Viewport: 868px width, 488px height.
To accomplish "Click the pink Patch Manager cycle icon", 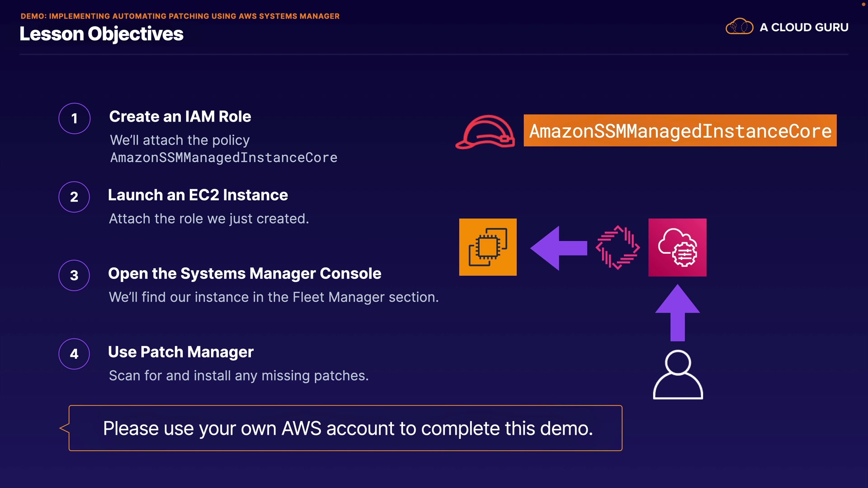I will point(618,248).
